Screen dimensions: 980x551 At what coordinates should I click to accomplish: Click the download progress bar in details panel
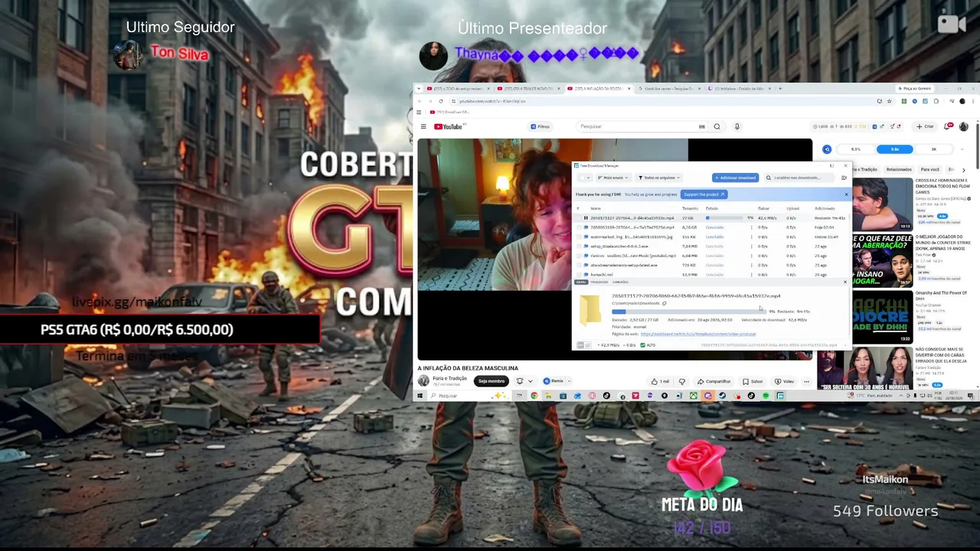(688, 311)
